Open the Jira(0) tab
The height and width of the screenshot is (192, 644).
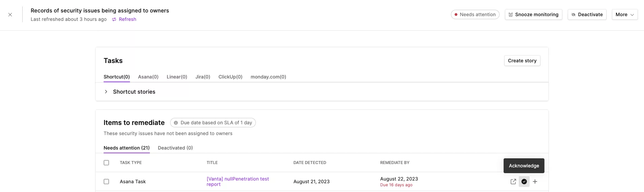point(203,77)
